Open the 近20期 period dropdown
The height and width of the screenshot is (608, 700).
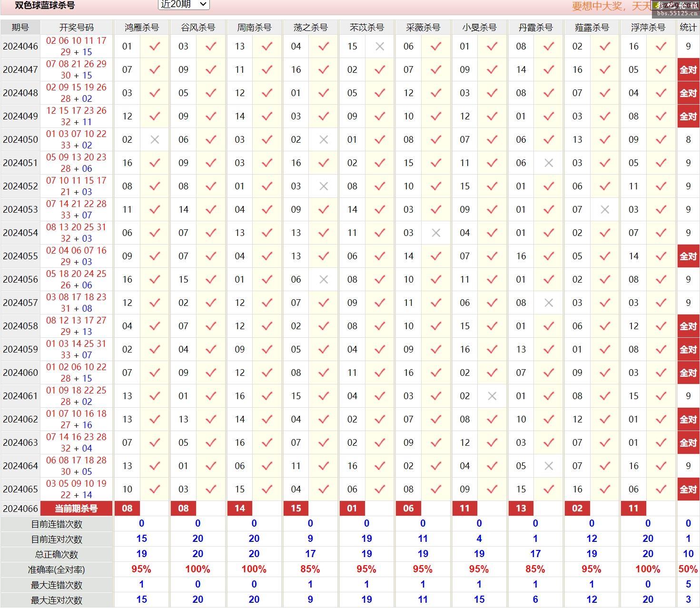click(183, 4)
